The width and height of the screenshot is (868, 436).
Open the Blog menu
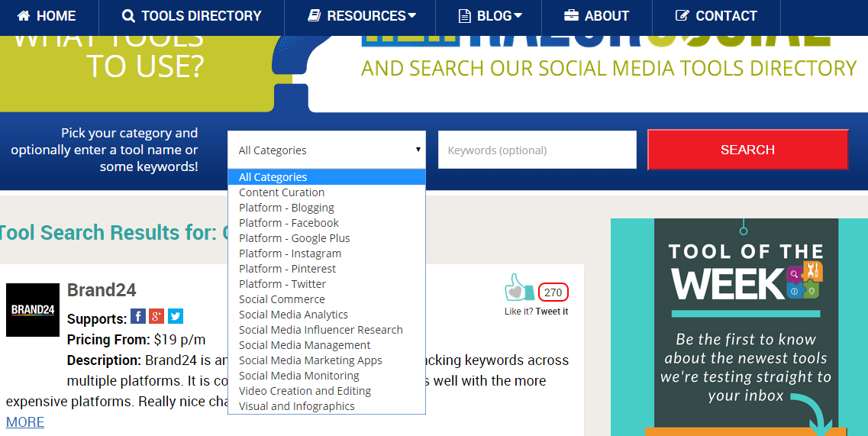point(489,16)
